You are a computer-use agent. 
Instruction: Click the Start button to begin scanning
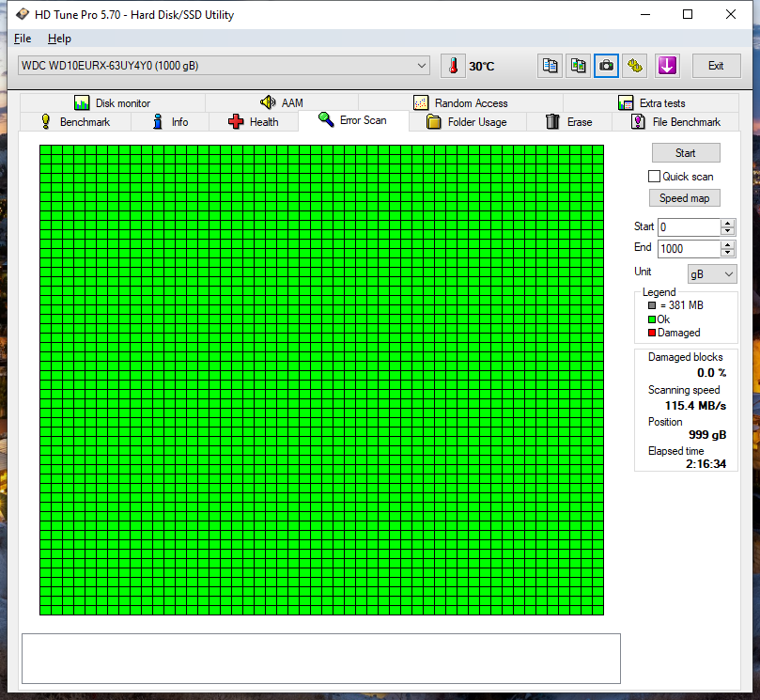coord(685,152)
